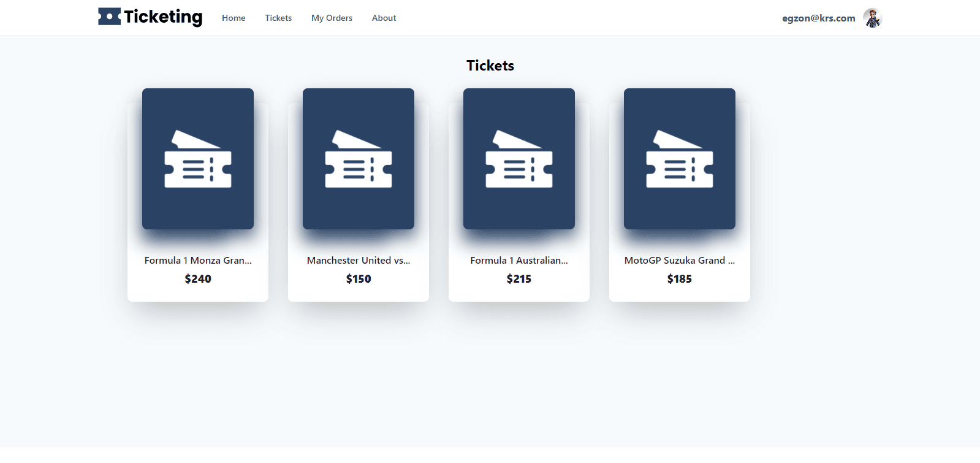Click the $150 price
This screenshot has height=463, width=980.
click(x=359, y=278)
